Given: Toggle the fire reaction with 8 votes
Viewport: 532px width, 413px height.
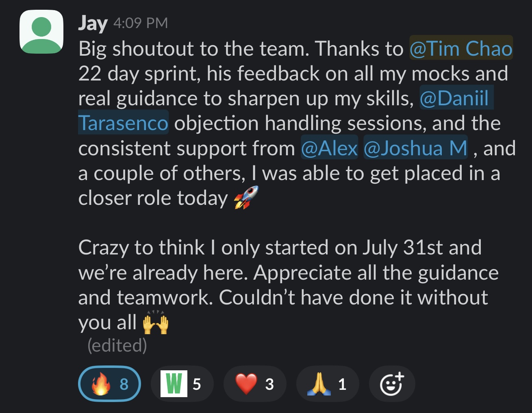Looking at the screenshot, I should (x=109, y=384).
